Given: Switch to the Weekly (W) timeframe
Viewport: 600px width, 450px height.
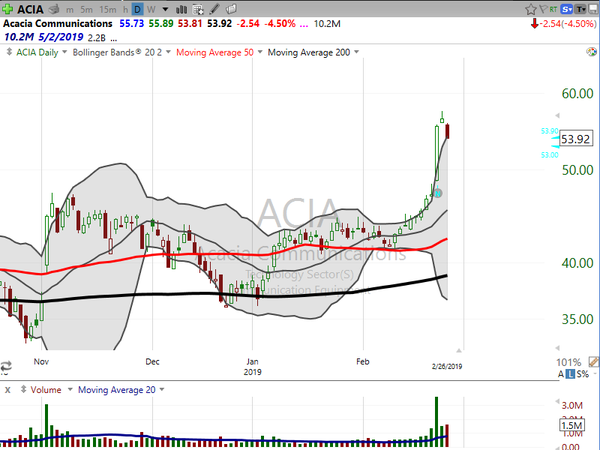Looking at the screenshot, I should pyautogui.click(x=151, y=9).
